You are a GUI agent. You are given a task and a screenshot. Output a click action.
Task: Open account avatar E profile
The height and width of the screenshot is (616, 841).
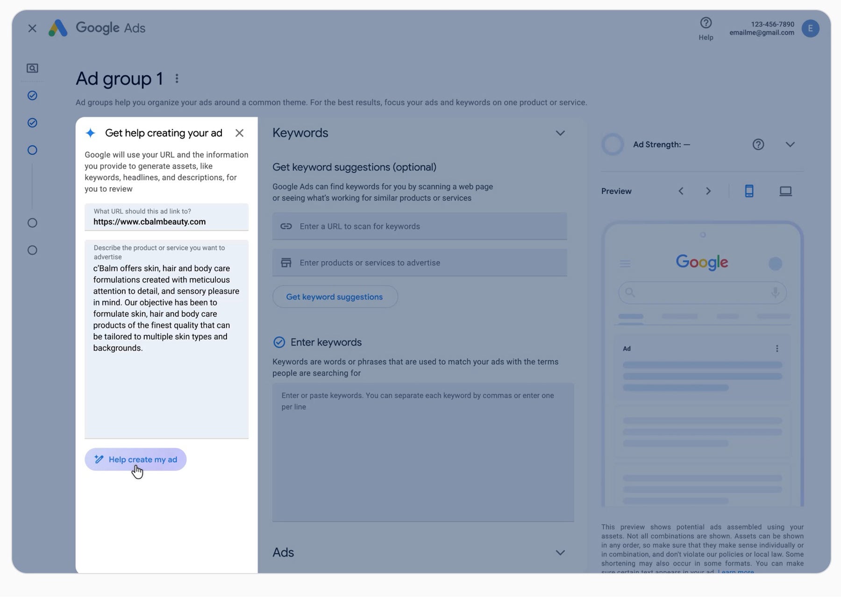coord(810,28)
